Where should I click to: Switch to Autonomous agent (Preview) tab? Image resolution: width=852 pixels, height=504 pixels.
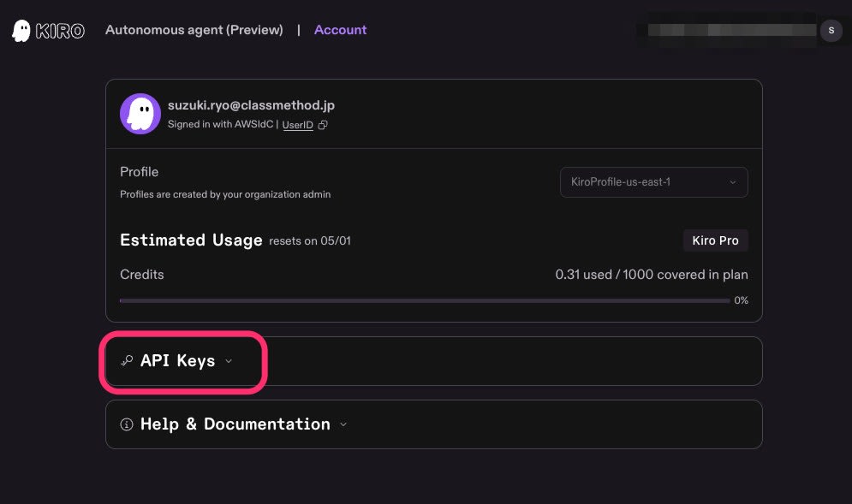pyautogui.click(x=194, y=30)
